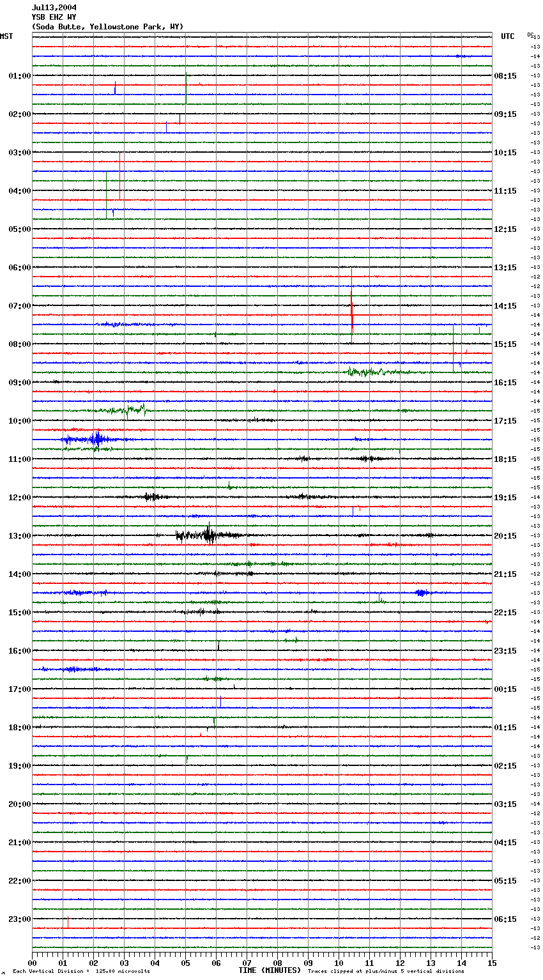The image size is (543, 980).
Task: Click the 03:00 MST time label
Action: pos(20,153)
